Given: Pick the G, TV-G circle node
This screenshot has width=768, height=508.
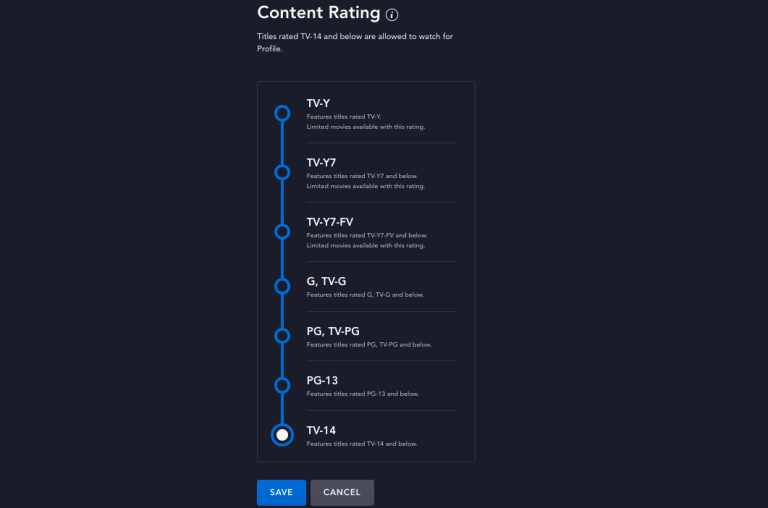Looking at the screenshot, I should (282, 286).
